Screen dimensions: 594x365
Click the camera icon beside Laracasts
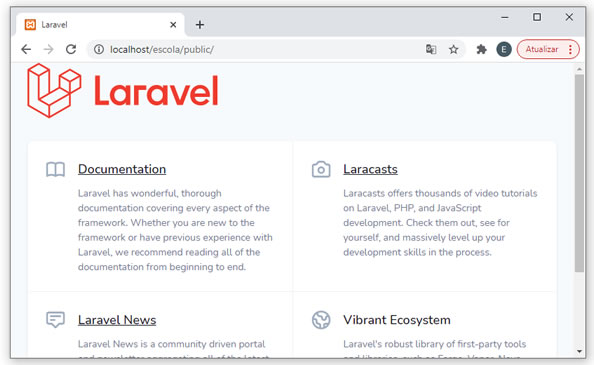click(x=321, y=169)
